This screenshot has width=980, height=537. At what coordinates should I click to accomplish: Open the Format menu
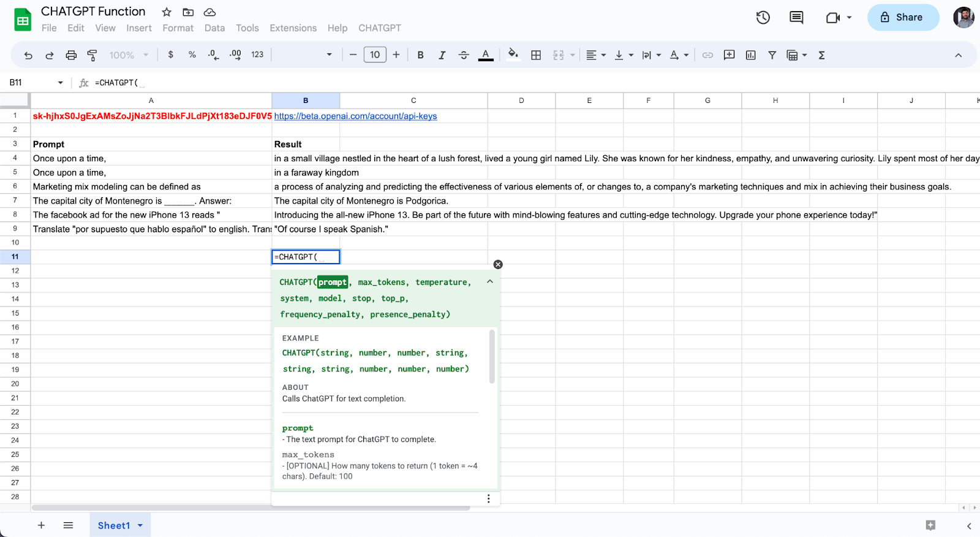click(178, 28)
